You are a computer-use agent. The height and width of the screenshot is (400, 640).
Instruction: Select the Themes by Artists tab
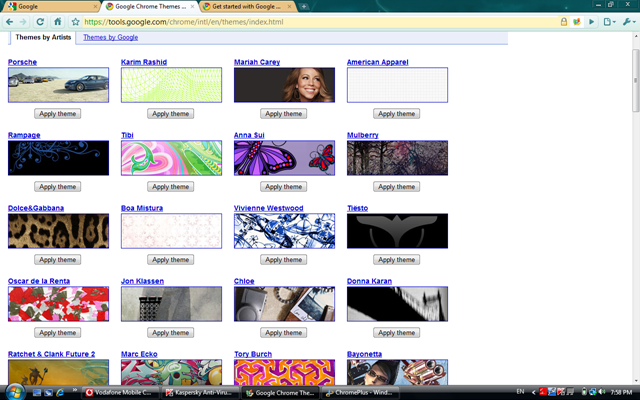pyautogui.click(x=43, y=37)
